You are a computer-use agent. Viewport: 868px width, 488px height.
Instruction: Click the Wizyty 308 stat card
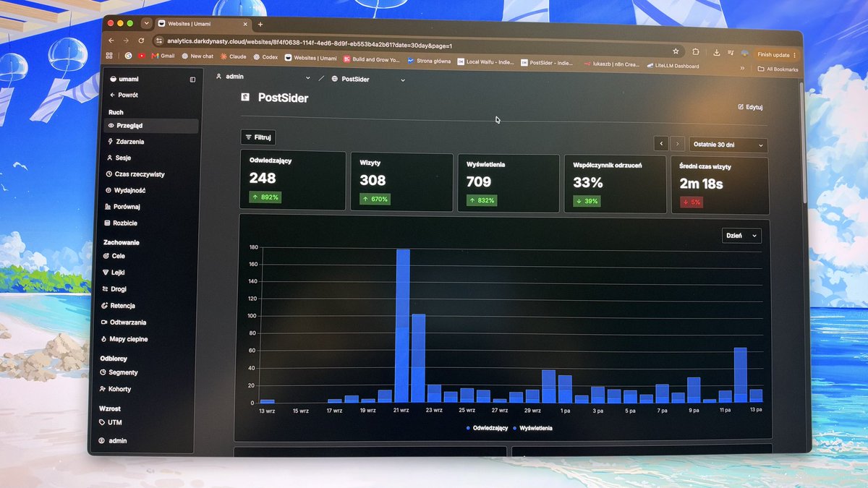tap(401, 181)
